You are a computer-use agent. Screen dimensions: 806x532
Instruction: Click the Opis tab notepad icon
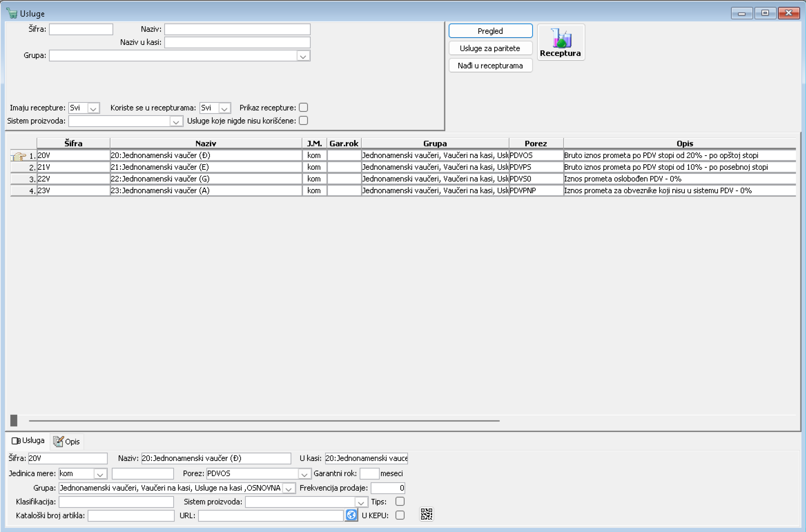point(58,441)
